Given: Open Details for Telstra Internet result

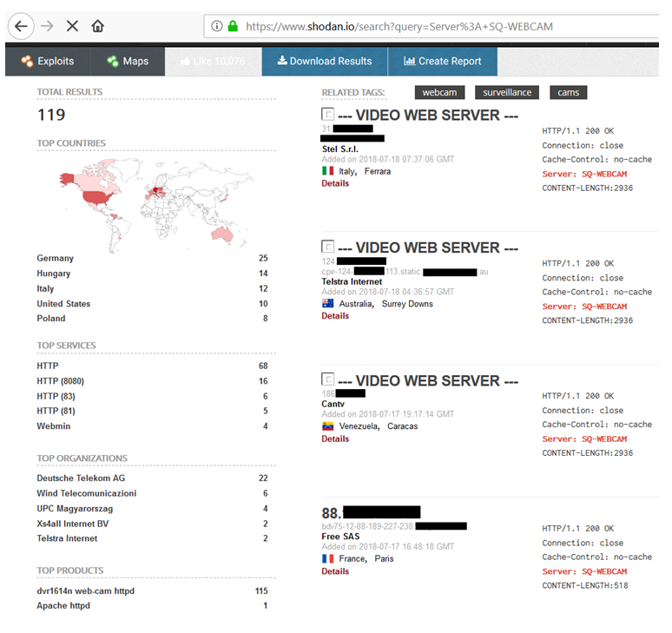Looking at the screenshot, I should [x=335, y=316].
